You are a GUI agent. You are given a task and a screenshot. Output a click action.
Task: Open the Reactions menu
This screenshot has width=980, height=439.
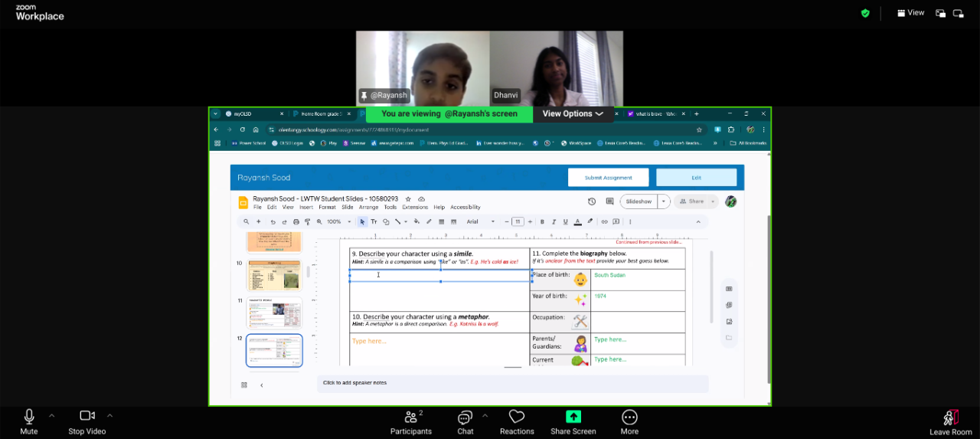517,422
